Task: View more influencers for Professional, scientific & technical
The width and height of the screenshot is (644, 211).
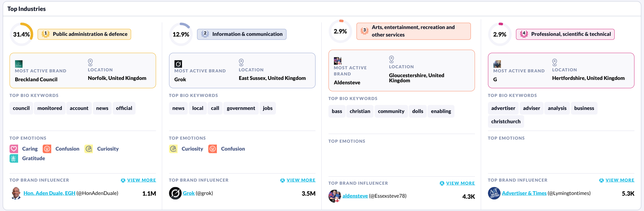Action: pyautogui.click(x=619, y=180)
